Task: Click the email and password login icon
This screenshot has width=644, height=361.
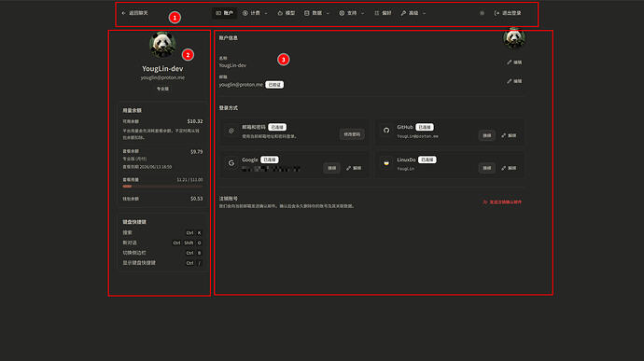Action: (x=231, y=131)
